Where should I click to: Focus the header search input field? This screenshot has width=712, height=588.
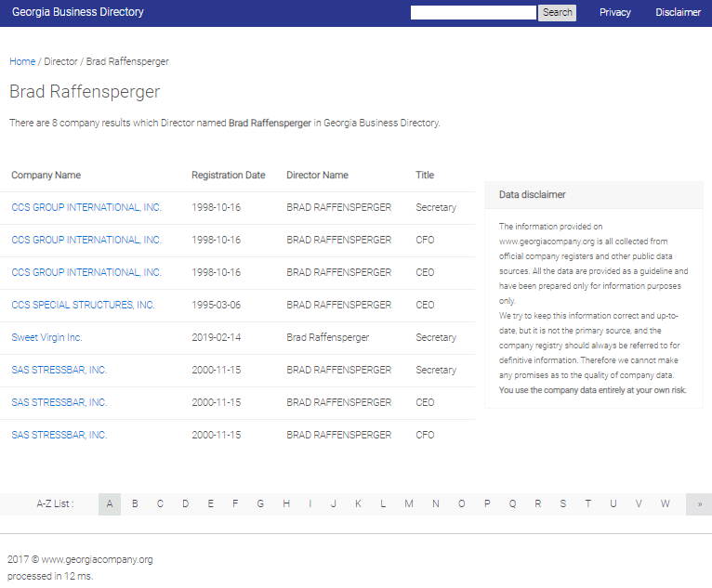[x=473, y=13]
